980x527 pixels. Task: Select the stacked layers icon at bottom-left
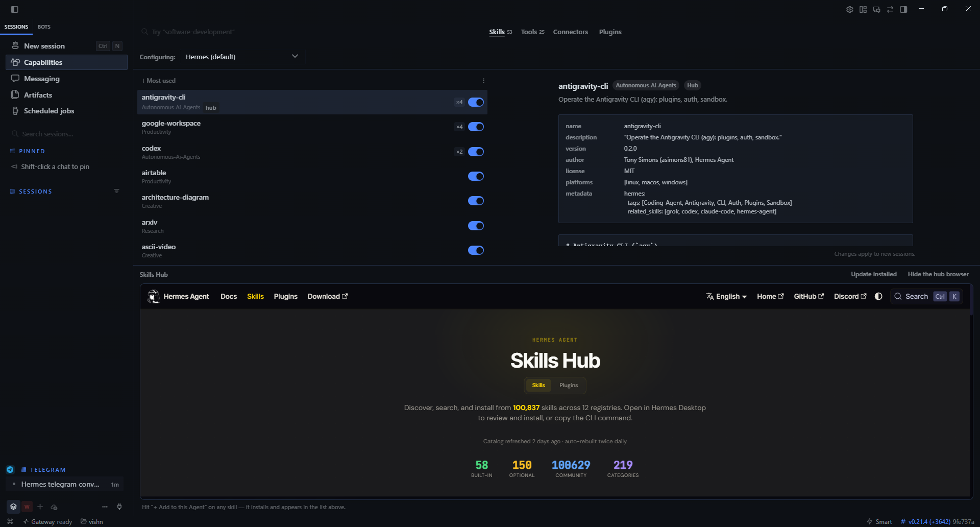[13, 507]
